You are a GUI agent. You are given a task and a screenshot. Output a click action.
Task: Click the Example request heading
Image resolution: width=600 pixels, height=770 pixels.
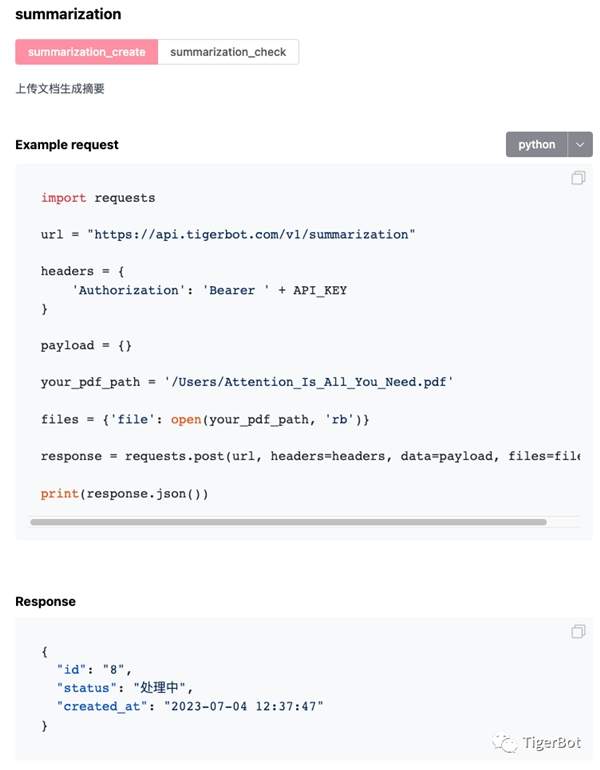(67, 145)
